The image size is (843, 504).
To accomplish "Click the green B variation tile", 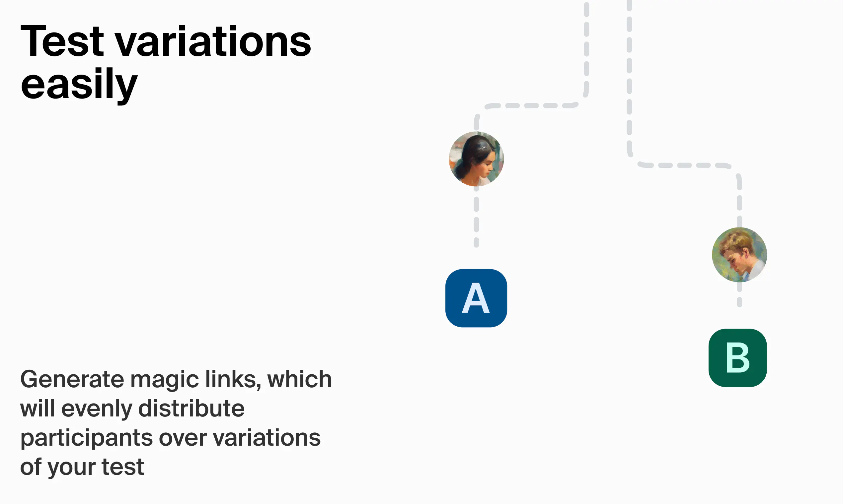I will pos(737,358).
